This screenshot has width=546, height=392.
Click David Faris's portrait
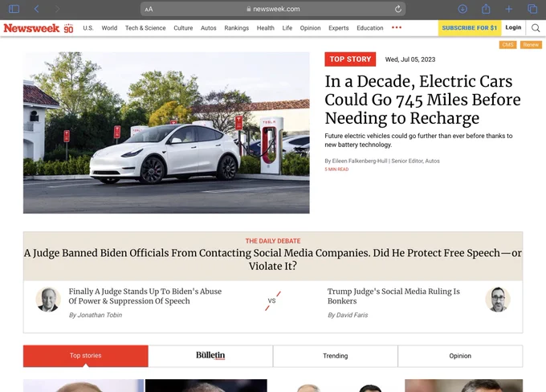click(498, 300)
